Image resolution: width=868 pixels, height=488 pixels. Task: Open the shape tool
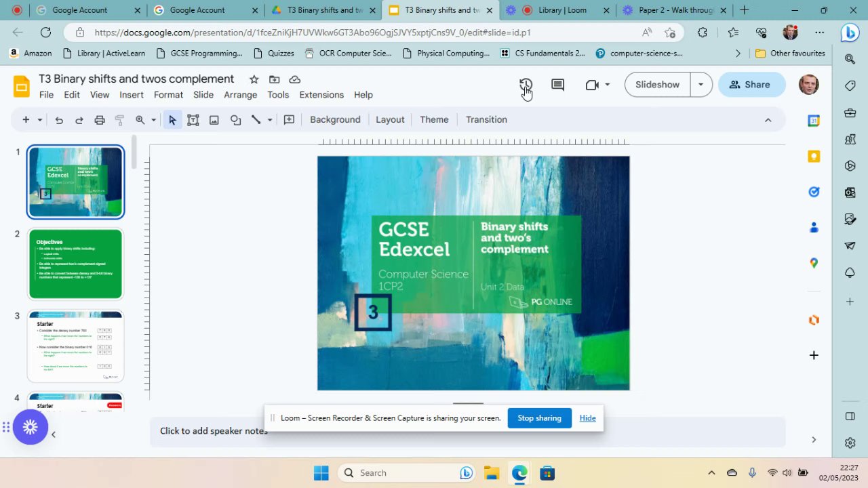[x=235, y=120]
